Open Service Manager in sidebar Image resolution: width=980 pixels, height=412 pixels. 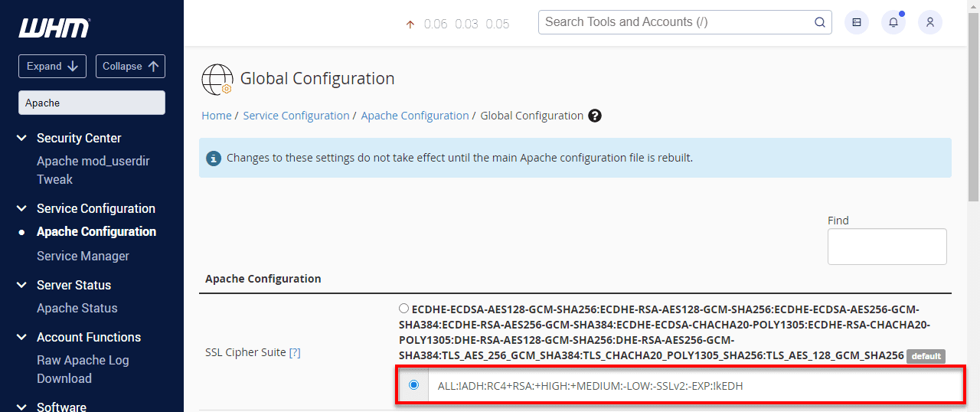(83, 256)
